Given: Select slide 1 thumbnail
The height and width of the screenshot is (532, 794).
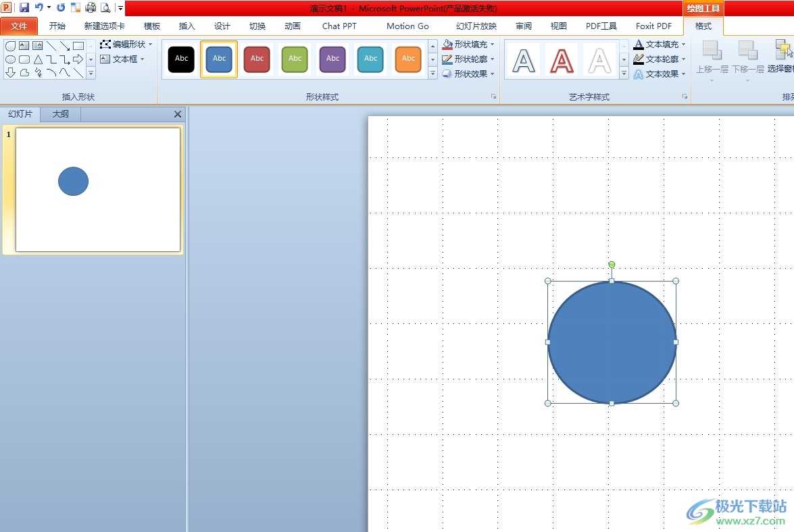Looking at the screenshot, I should [x=98, y=189].
